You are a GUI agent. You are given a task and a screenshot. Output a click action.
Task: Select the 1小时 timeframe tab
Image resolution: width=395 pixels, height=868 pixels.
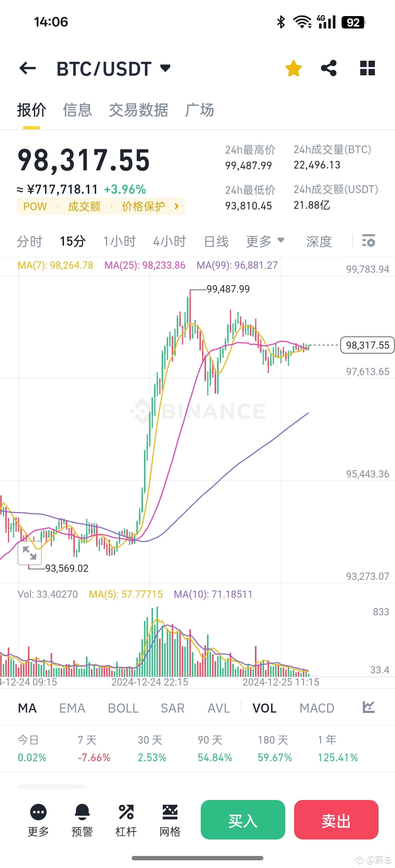(120, 241)
